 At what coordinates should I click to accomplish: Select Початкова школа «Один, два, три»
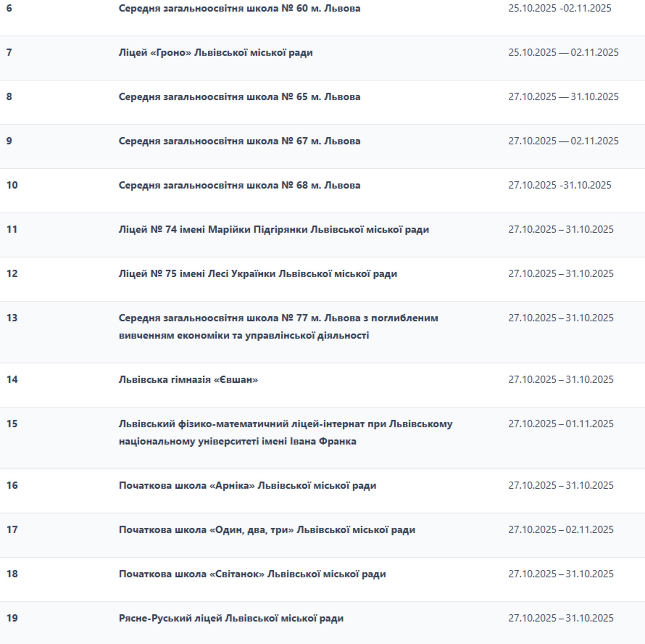point(267,530)
